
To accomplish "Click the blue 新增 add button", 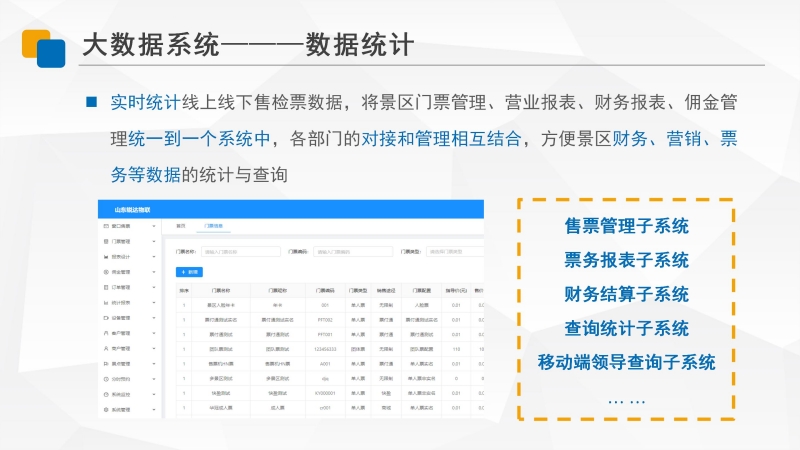I will coord(189,272).
